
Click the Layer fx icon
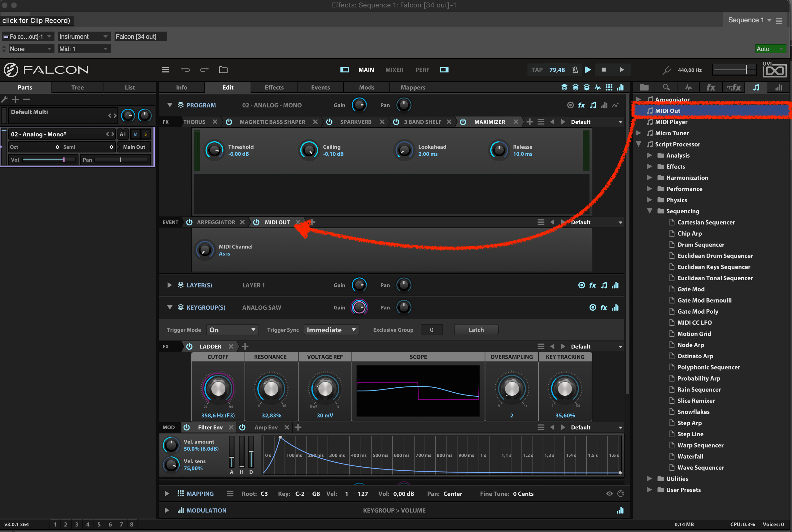pyautogui.click(x=593, y=285)
